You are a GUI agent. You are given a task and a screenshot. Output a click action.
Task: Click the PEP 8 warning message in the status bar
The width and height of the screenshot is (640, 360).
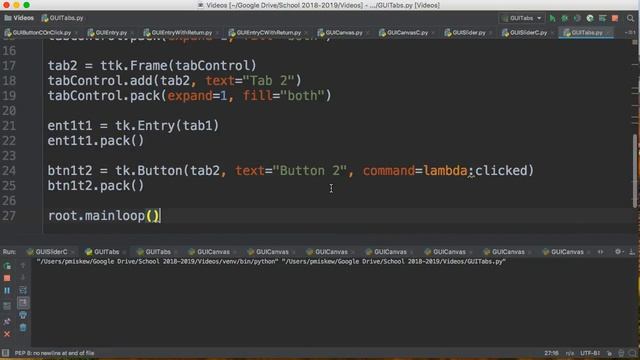[x=54, y=353]
